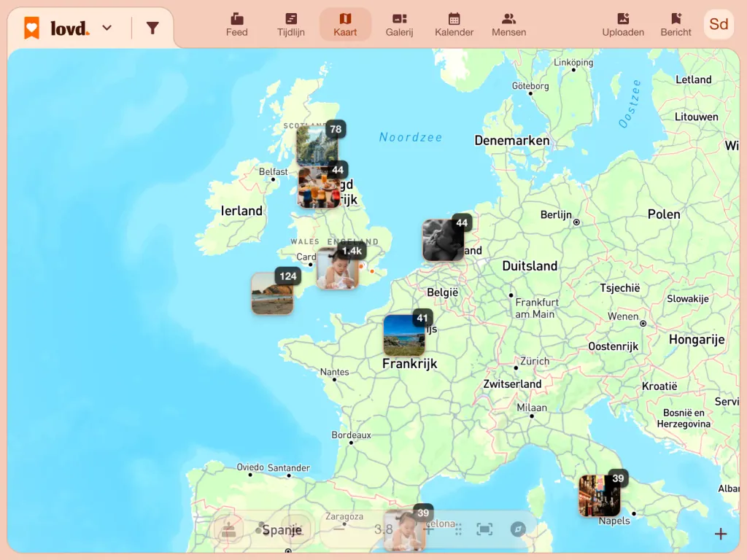The width and height of the screenshot is (747, 560).
Task: Click the Berlijn city label
Action: [555, 215]
